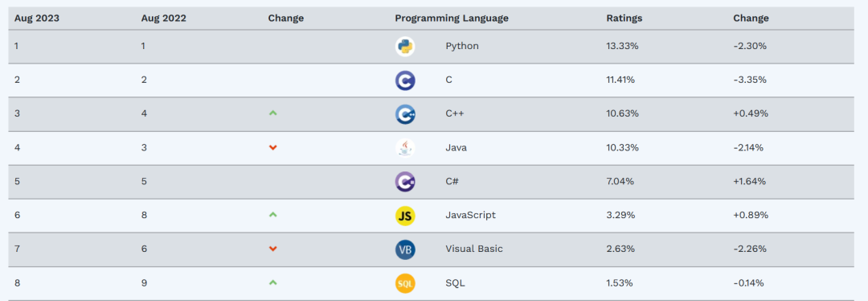The height and width of the screenshot is (301, 868).
Task: Click the VB Visual Basic icon
Action: click(405, 249)
